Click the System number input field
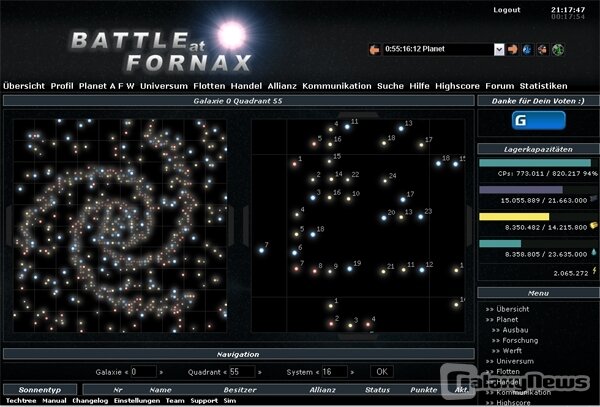The width and height of the screenshot is (600, 407). 334,372
